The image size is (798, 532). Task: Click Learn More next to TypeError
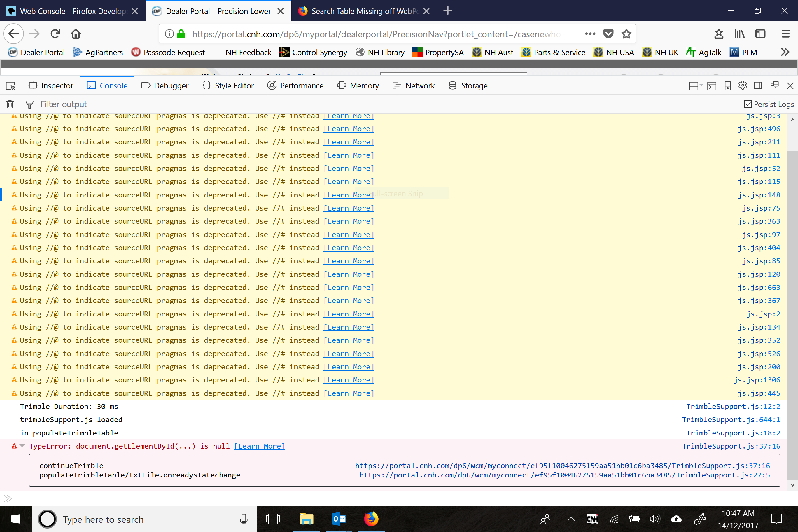point(260,446)
